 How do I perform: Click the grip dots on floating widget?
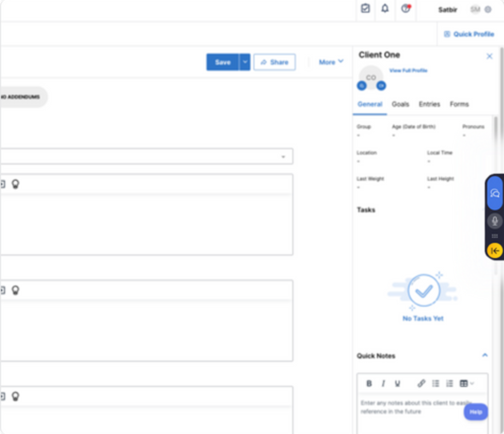click(x=495, y=236)
